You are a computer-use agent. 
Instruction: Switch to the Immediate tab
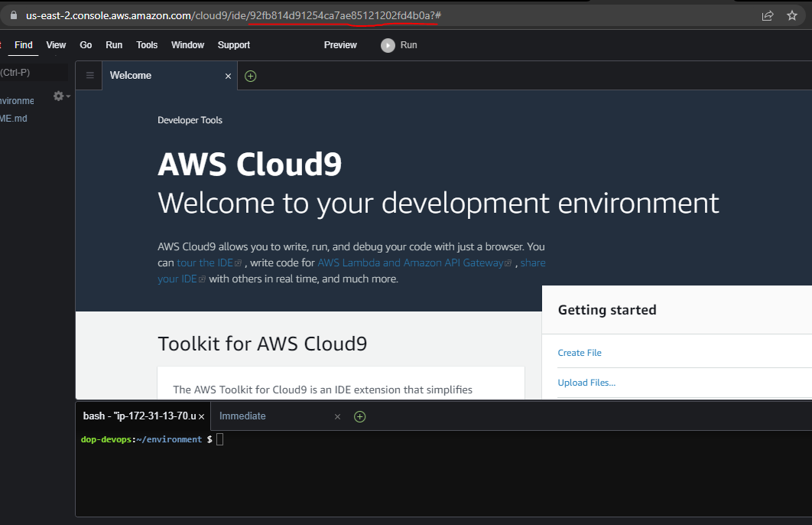click(242, 416)
